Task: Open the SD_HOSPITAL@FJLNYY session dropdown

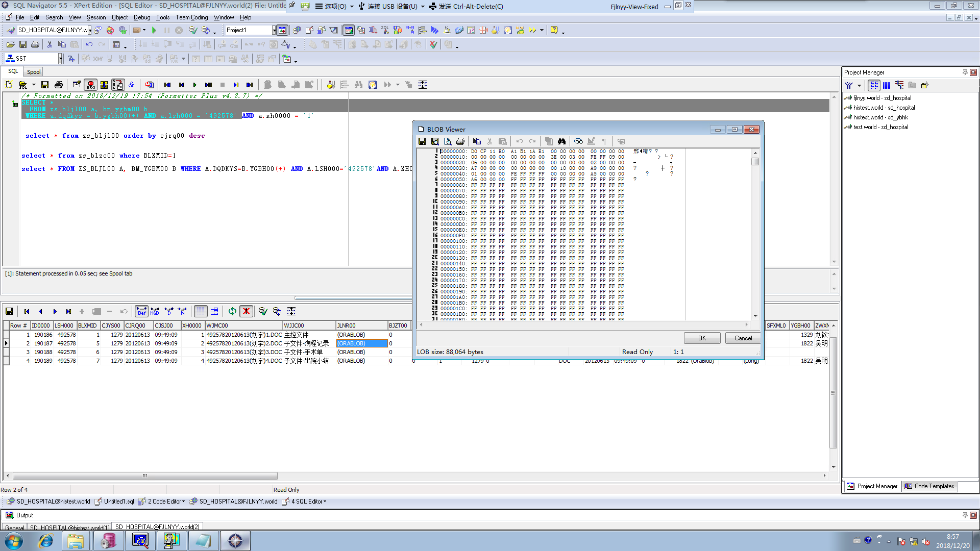Action: 90,30
